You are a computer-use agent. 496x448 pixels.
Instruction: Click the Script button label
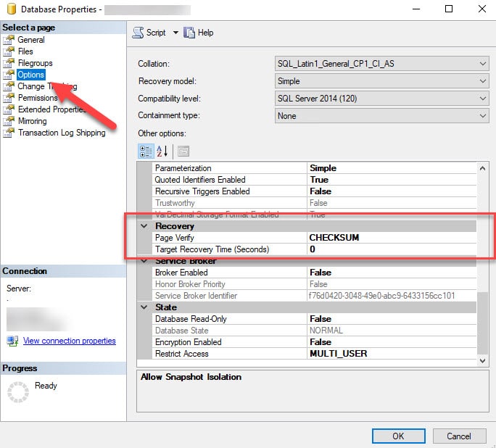click(156, 33)
